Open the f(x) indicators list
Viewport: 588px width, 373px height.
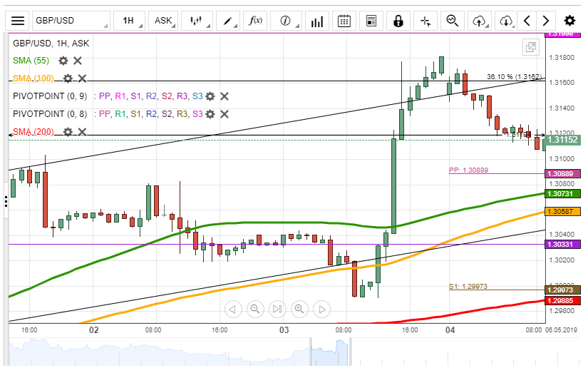pyautogui.click(x=255, y=21)
